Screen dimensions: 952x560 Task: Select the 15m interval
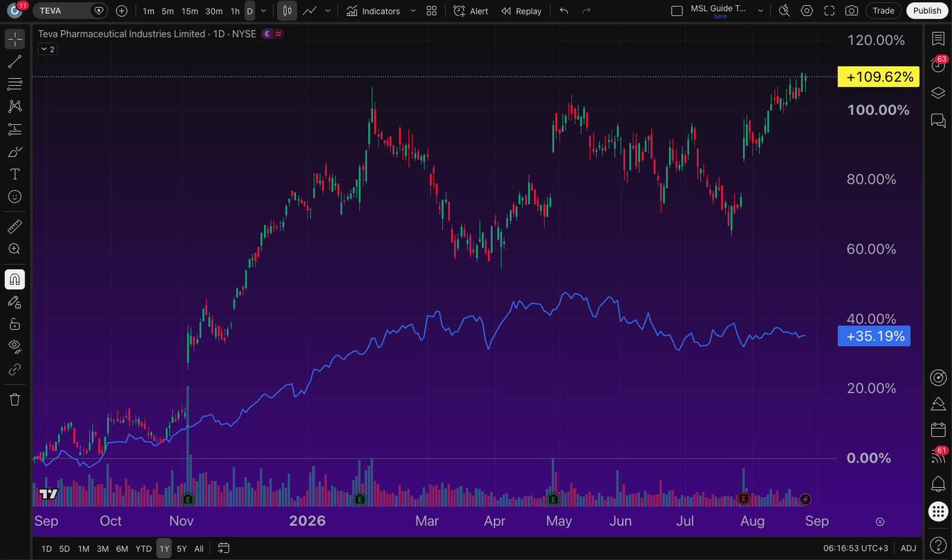[x=190, y=11]
